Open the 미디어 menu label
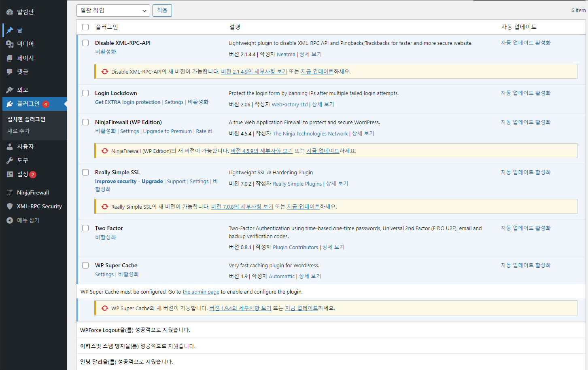This screenshot has height=370, width=588. pyautogui.click(x=25, y=44)
